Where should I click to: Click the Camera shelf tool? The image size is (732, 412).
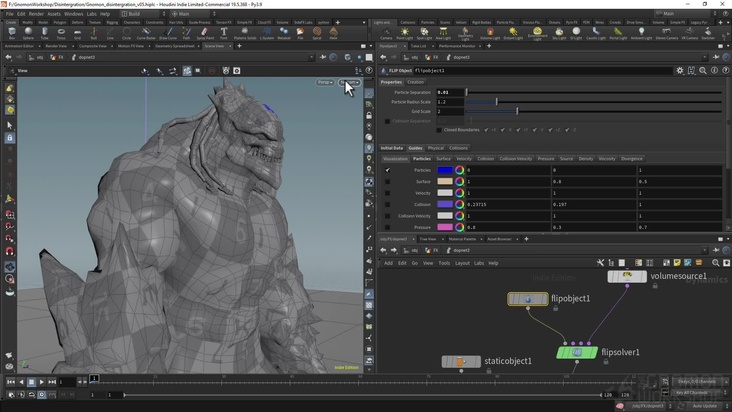click(386, 33)
